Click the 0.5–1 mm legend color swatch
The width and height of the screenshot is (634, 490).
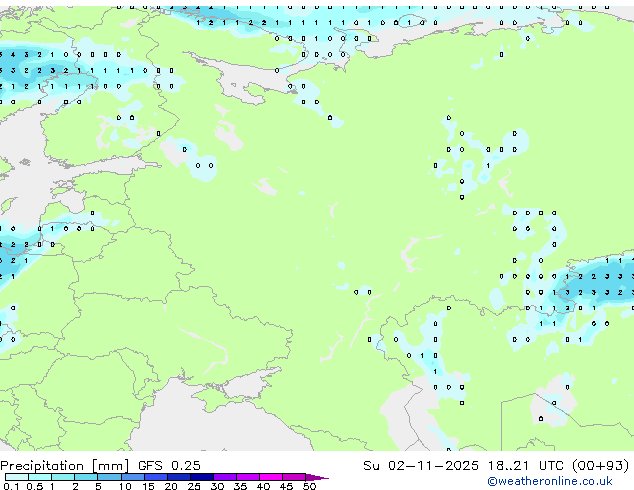click(x=40, y=477)
